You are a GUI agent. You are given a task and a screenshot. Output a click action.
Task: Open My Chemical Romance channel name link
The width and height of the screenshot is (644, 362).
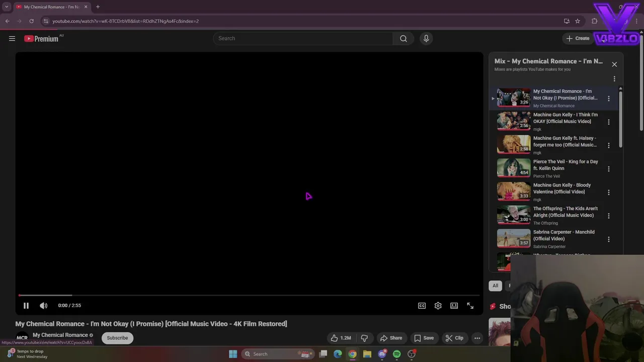point(60,335)
